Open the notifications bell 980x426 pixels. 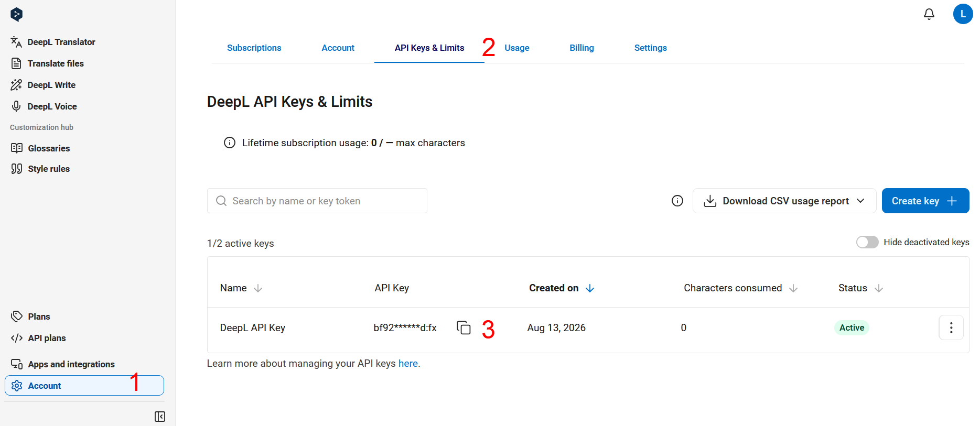coord(929,14)
